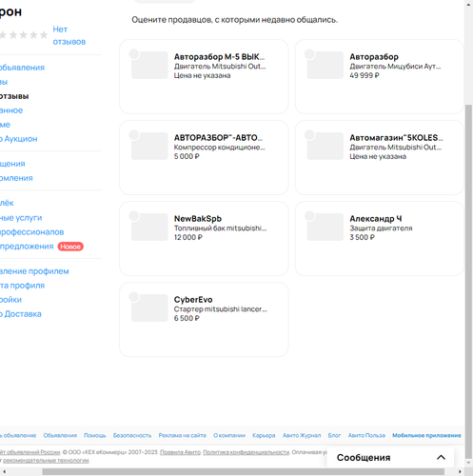Open Реклама на сайте footer link
The height and width of the screenshot is (476, 473).
(183, 435)
